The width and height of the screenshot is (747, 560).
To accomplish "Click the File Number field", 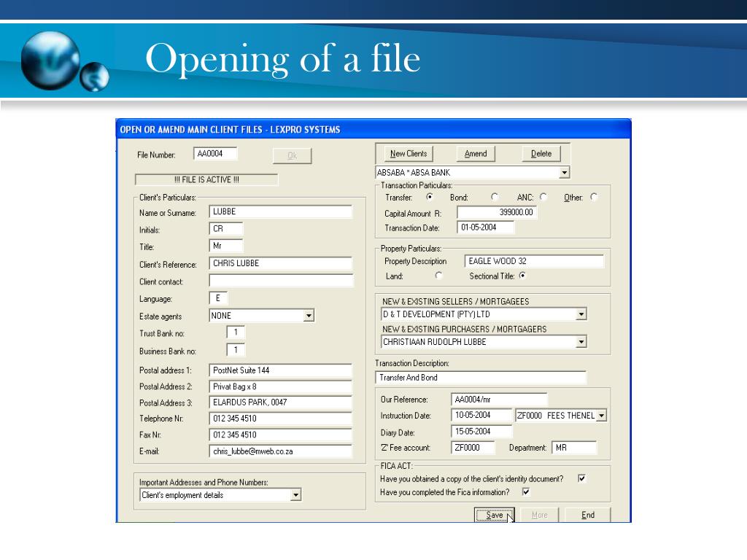I will [x=215, y=154].
